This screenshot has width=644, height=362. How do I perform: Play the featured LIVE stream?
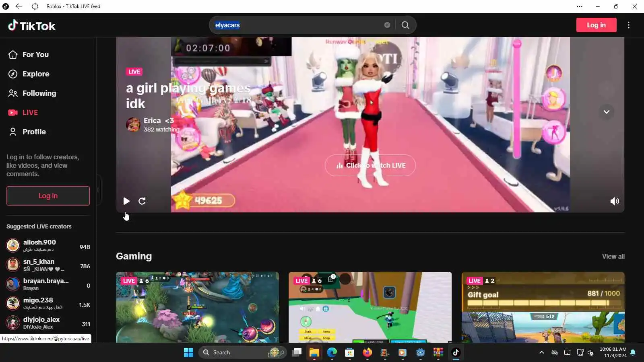[x=126, y=201]
